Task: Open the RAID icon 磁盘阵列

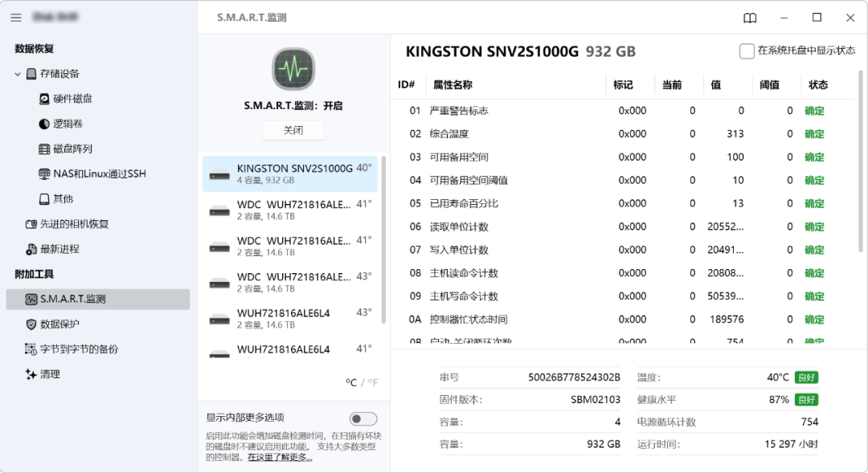Action: [44, 149]
